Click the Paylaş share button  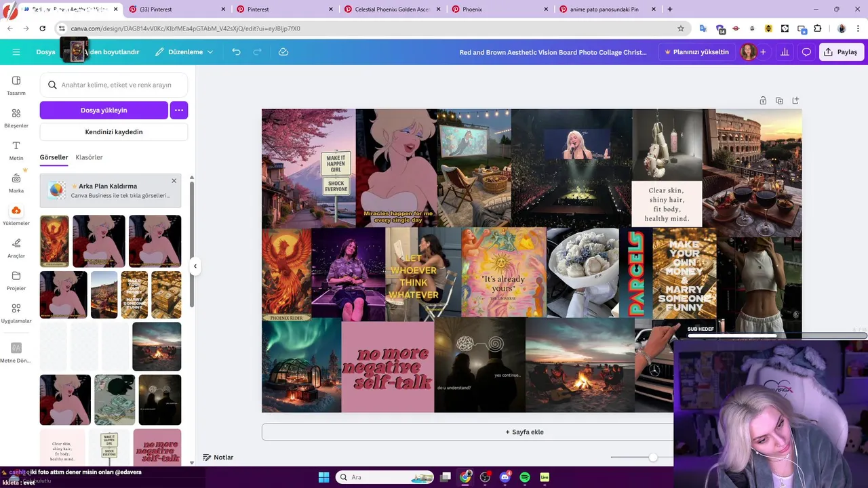[841, 52]
